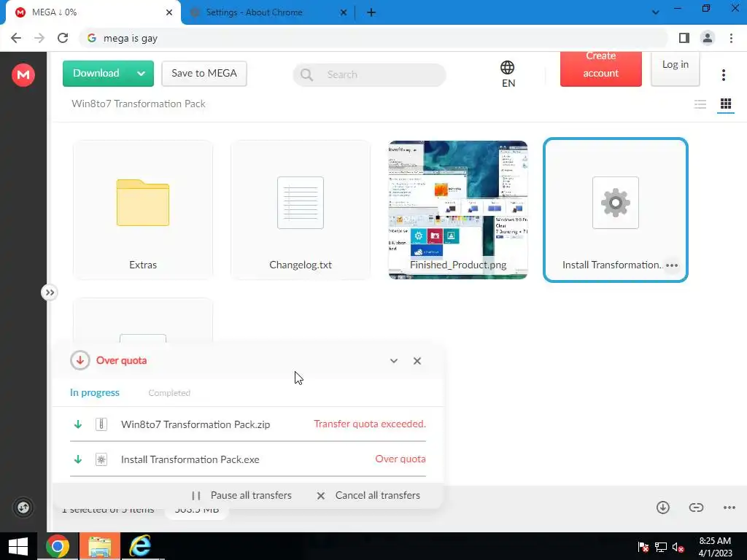Screen dimensions: 747x560
Task: Open the MEGA top-right three-dot menu
Action: pos(724,75)
